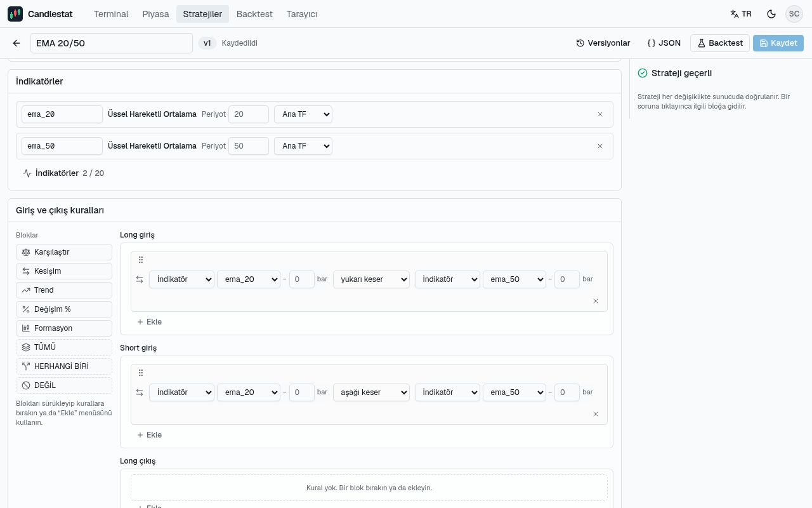Select the HERHANGİ BİRİ group block
The width and height of the screenshot is (812, 508).
click(64, 366)
